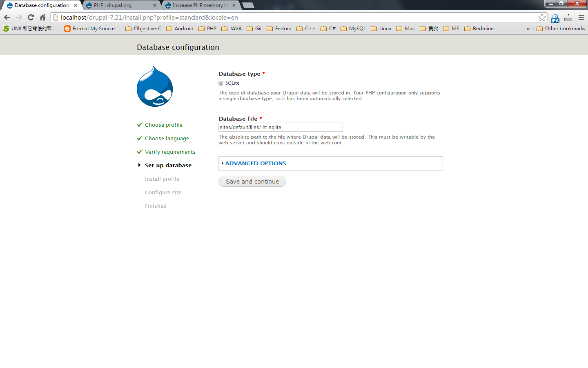Show hidden bookmarks via the » chevron
Image resolution: width=588 pixels, height=368 pixels.
click(528, 29)
